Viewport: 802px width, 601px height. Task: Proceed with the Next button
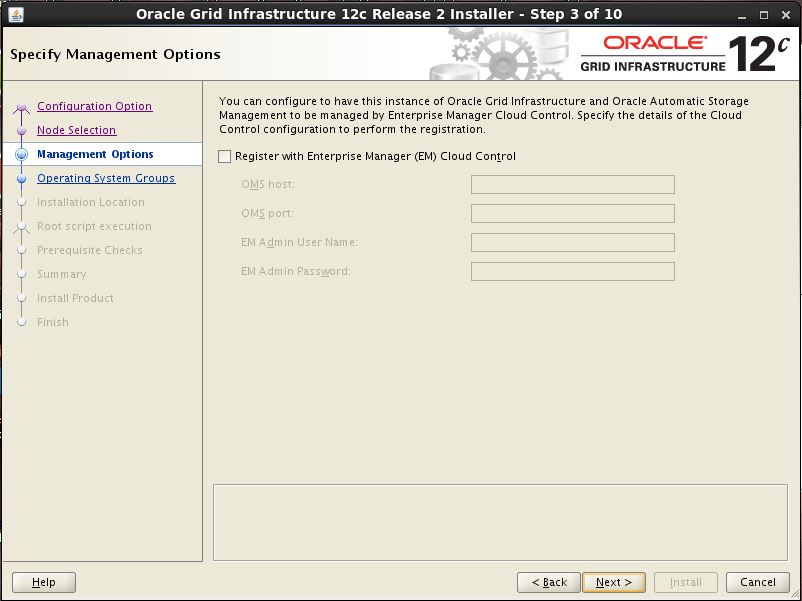[614, 582]
